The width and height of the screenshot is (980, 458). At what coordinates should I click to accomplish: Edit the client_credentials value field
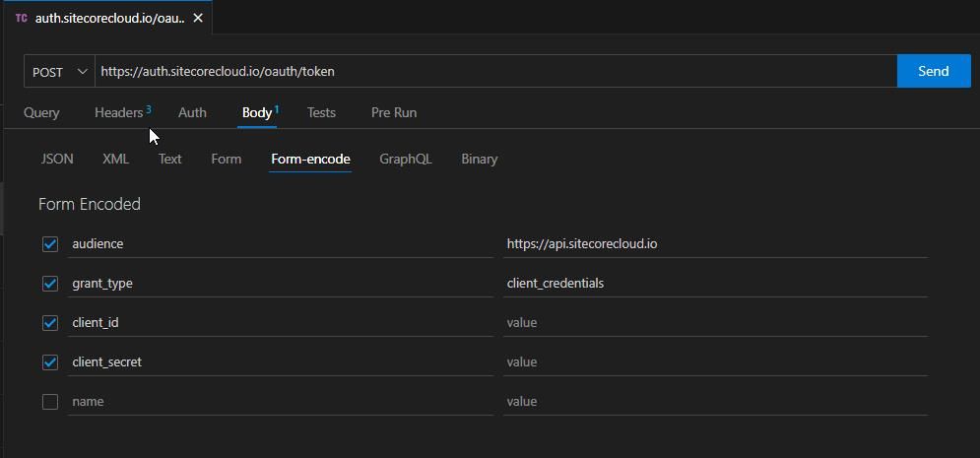(x=715, y=284)
